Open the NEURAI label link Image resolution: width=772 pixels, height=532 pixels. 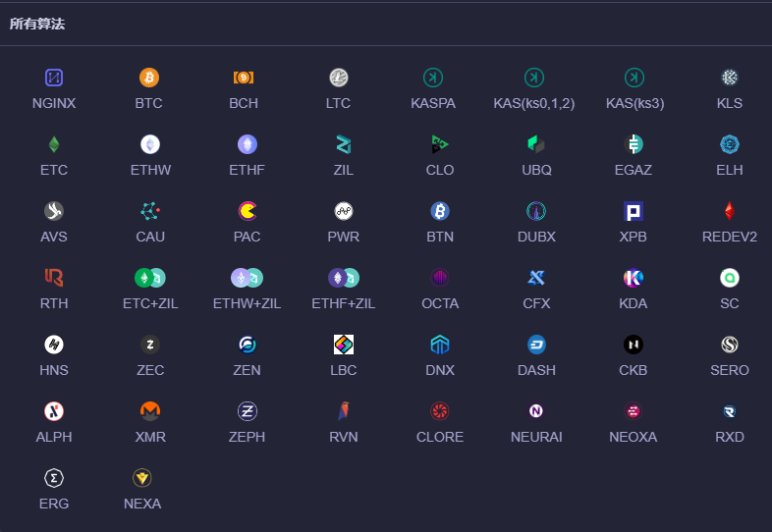coord(536,437)
